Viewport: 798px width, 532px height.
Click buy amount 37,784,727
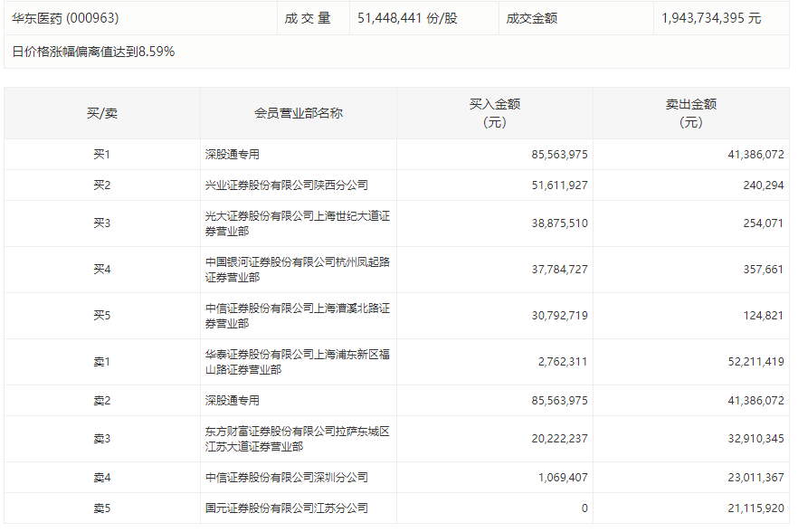[559, 269]
